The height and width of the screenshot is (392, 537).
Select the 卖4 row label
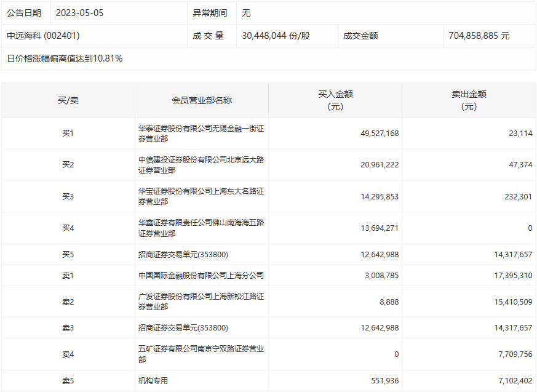68,354
